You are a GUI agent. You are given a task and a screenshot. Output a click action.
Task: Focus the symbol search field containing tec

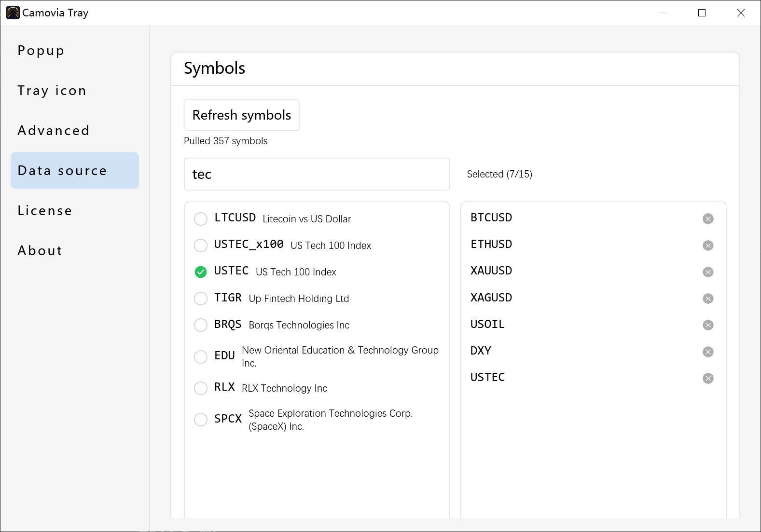(317, 174)
